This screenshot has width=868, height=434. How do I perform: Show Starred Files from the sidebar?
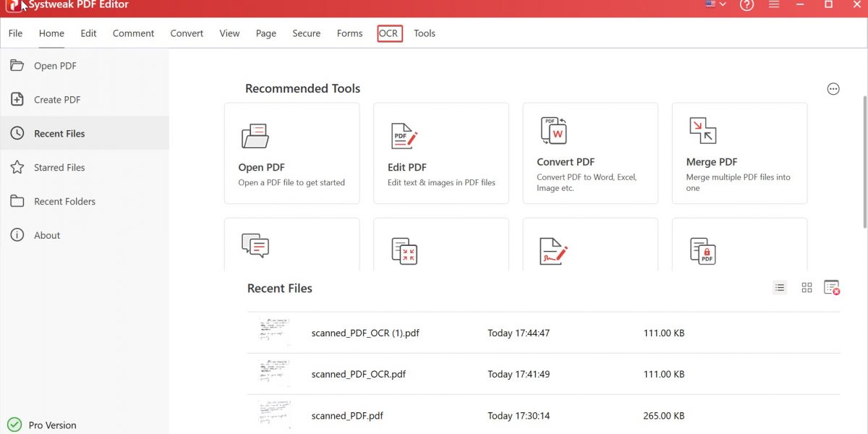point(85,168)
